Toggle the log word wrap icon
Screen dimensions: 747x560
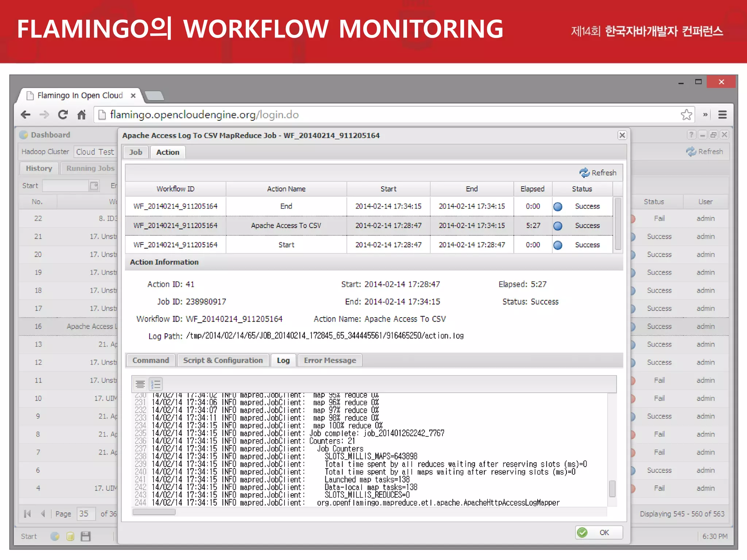pyautogui.click(x=140, y=384)
